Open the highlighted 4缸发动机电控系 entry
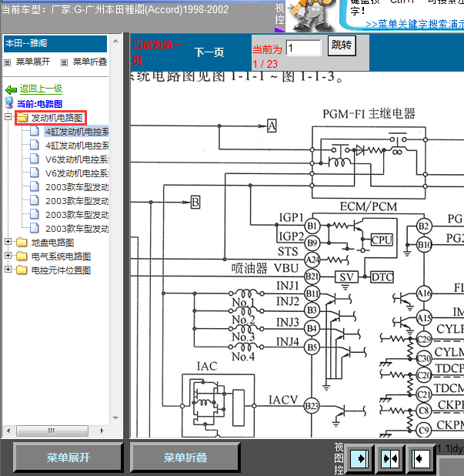 pyautogui.click(x=77, y=132)
